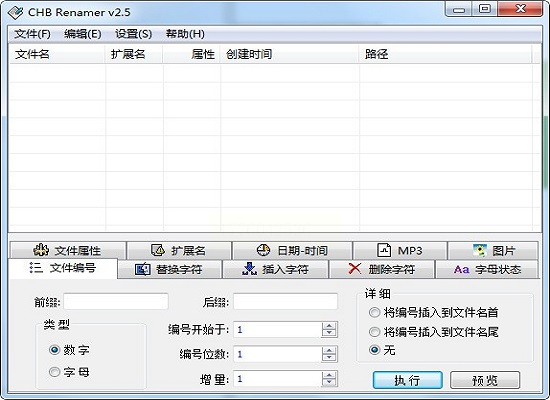Open the 文件(F) menu

click(32, 34)
